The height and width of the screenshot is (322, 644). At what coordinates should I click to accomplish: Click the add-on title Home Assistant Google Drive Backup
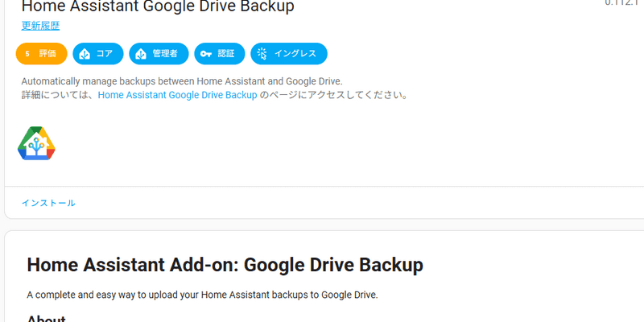point(158,6)
